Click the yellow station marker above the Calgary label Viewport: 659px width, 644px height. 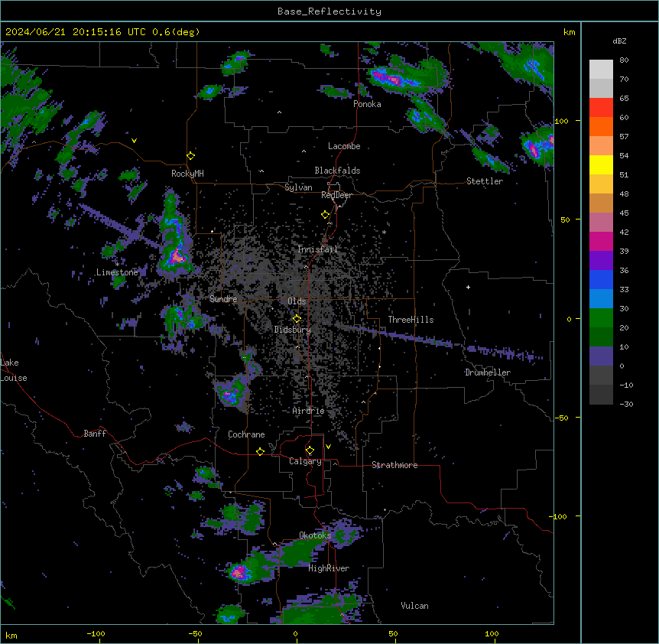pos(310,450)
